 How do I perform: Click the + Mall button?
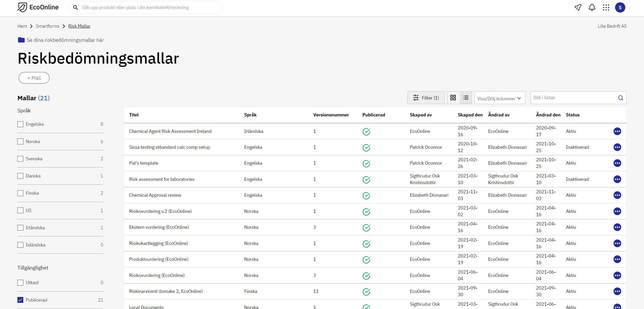pos(34,78)
